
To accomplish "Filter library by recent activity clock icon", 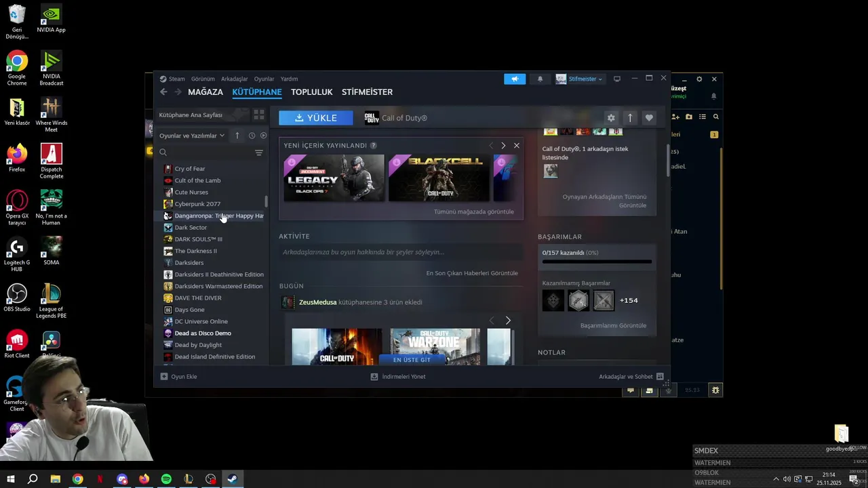I will coord(252,136).
